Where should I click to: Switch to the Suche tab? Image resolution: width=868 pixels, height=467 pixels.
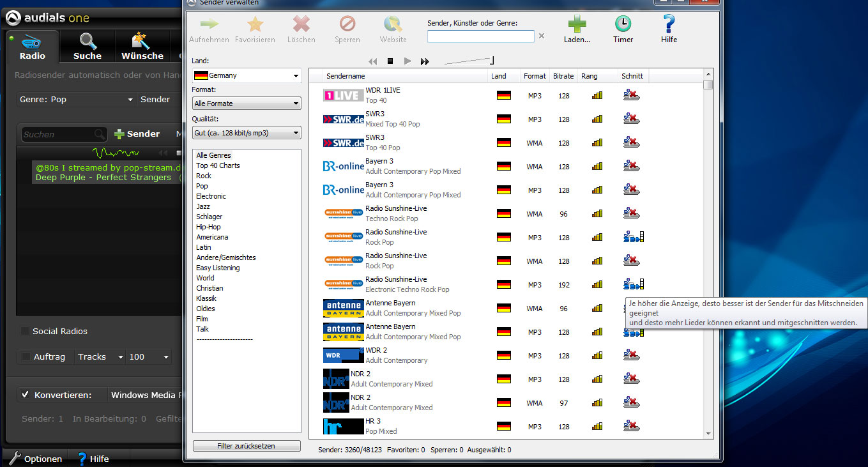point(88,47)
